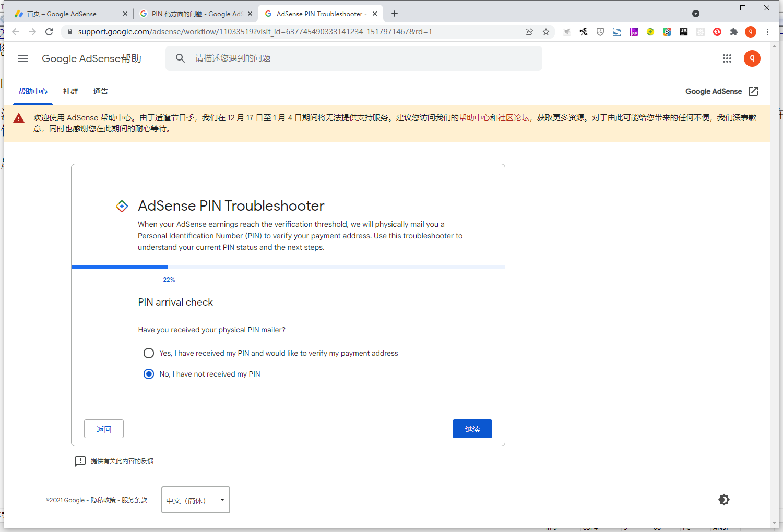This screenshot has width=783, height=532.
Task: Click the browser address bar URL
Action: coord(255,32)
